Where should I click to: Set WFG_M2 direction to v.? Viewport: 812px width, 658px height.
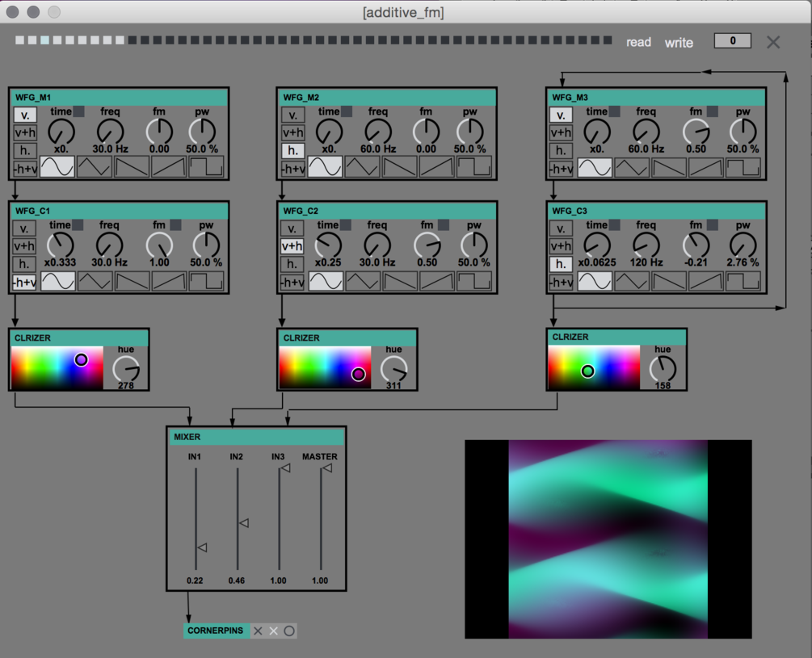point(293,115)
